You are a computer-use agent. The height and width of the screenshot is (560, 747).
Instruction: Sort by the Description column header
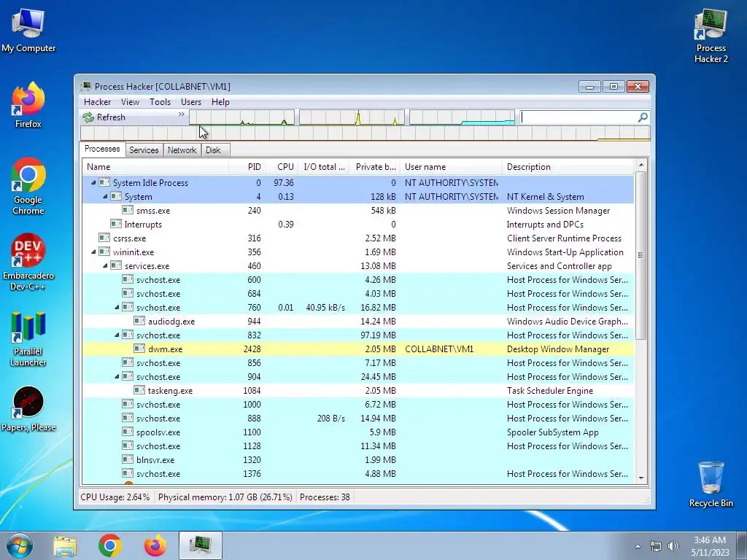(568, 167)
